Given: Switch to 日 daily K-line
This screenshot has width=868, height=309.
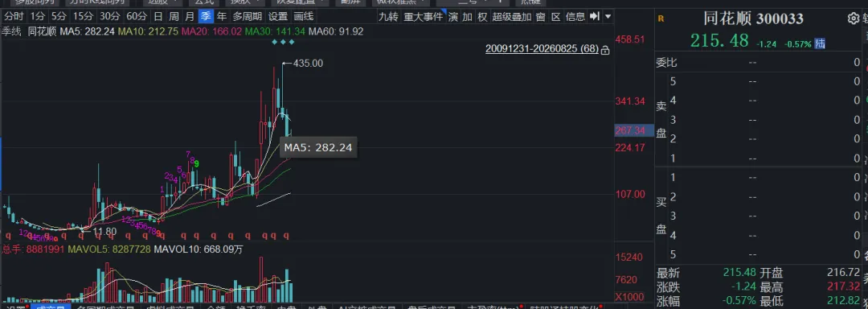Looking at the screenshot, I should 158,16.
